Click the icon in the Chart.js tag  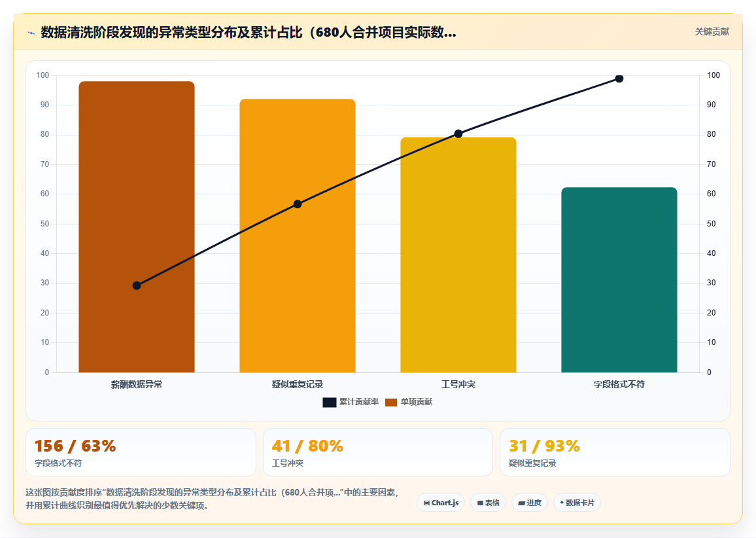tap(426, 503)
